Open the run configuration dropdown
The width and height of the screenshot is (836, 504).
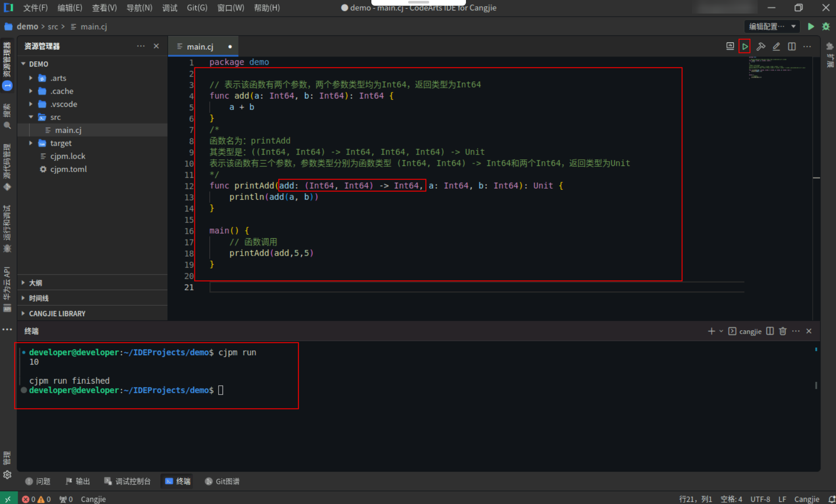coord(773,27)
